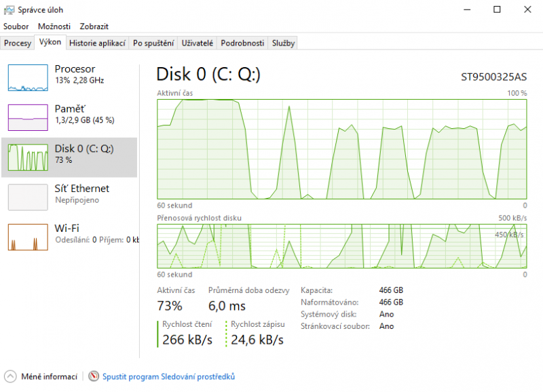
Task: Open the Soubor menu
Action: coord(16,26)
